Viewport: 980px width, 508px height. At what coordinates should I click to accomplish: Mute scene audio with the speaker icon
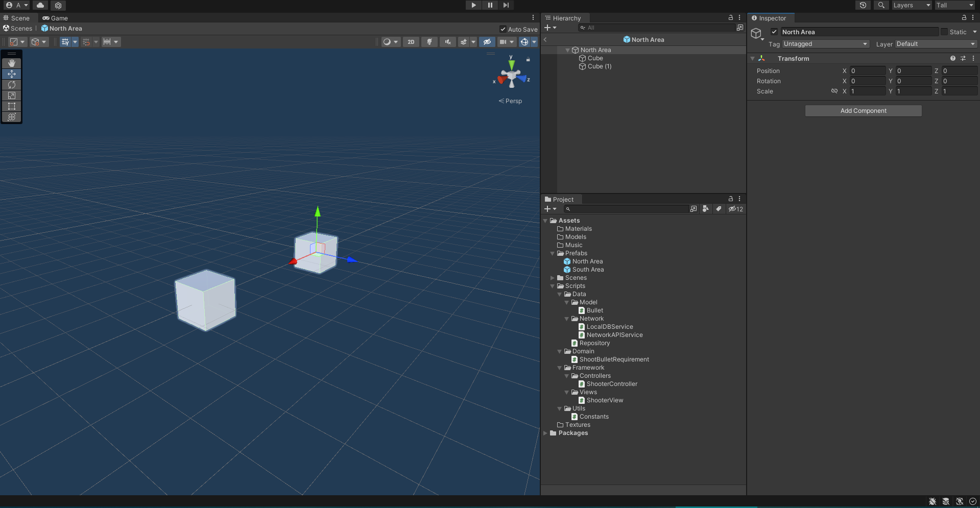448,42
